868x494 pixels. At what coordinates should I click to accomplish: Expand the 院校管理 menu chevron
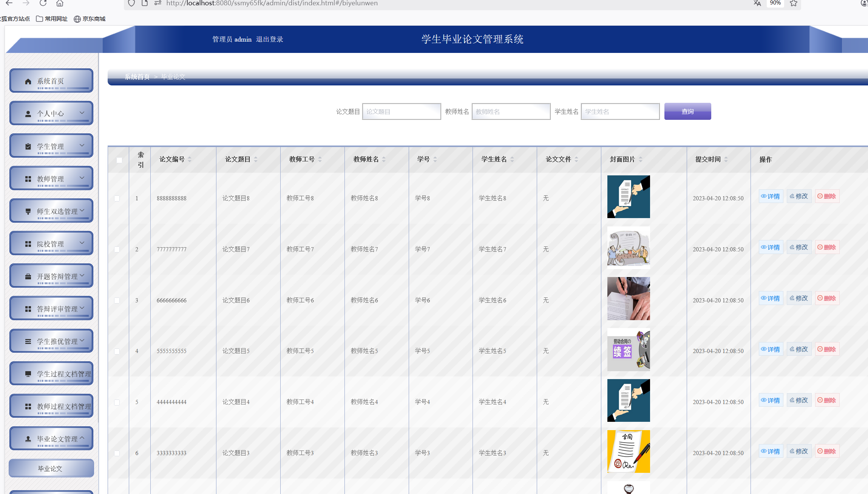[82, 242]
